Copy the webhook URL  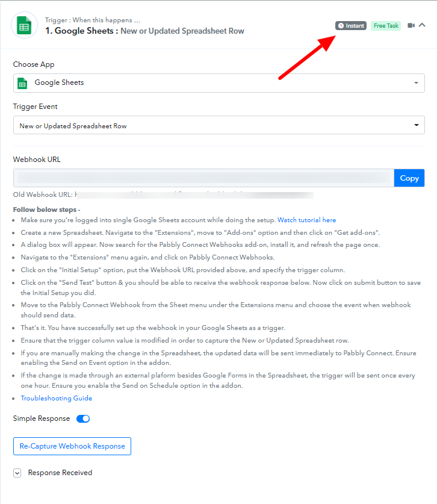pyautogui.click(x=409, y=178)
